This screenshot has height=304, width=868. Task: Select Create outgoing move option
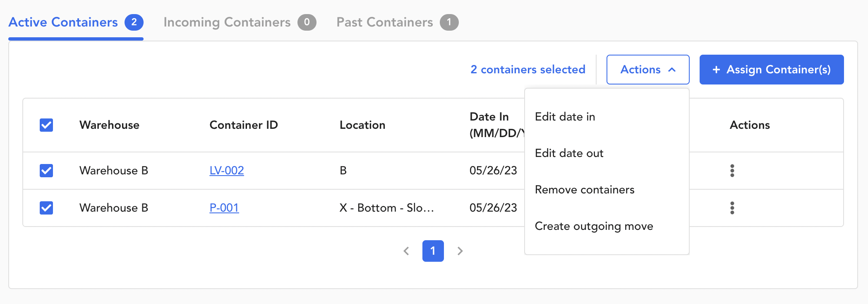point(594,226)
